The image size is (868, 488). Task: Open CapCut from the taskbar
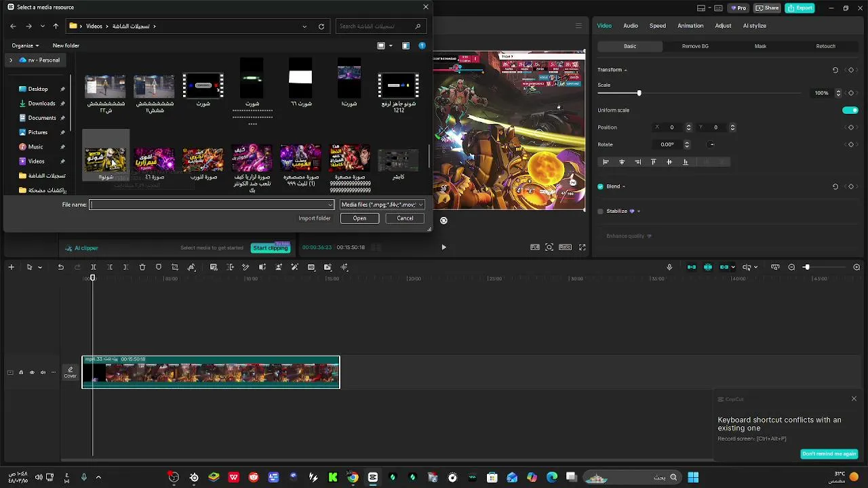(372, 477)
